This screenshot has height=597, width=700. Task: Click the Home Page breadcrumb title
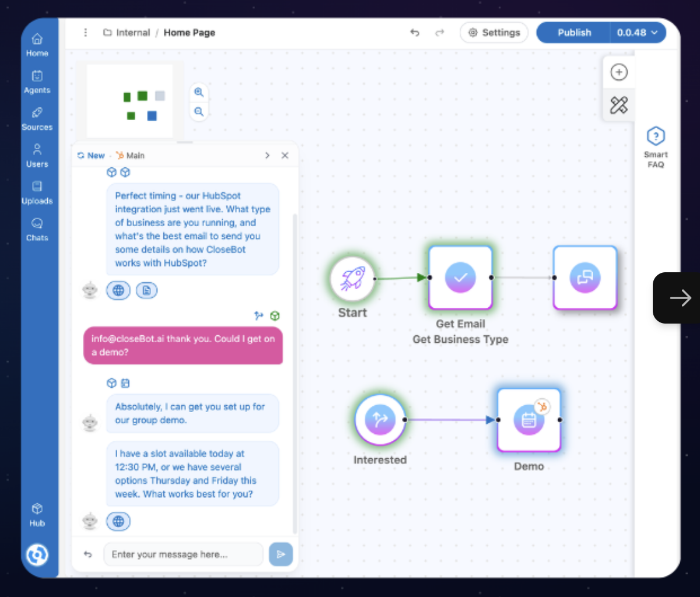point(190,33)
